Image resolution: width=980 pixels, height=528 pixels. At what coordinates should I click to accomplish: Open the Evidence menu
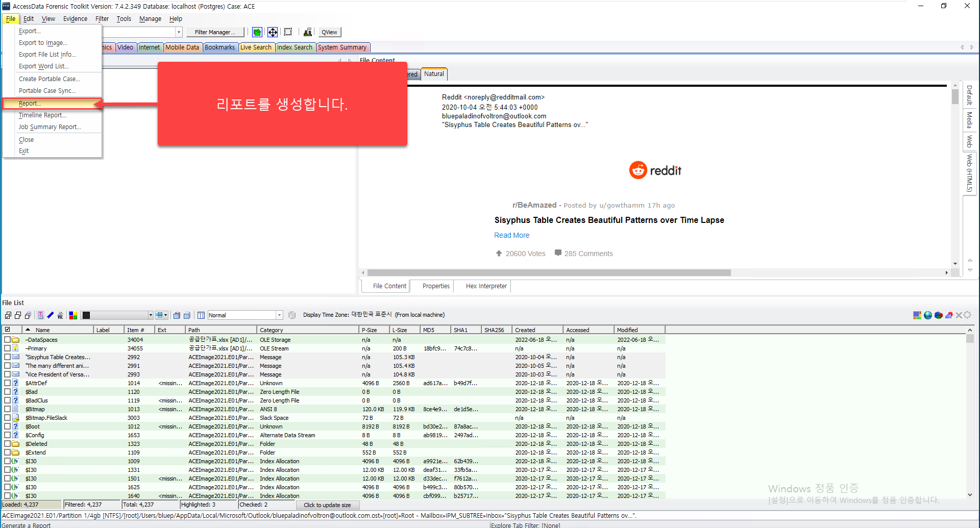75,19
